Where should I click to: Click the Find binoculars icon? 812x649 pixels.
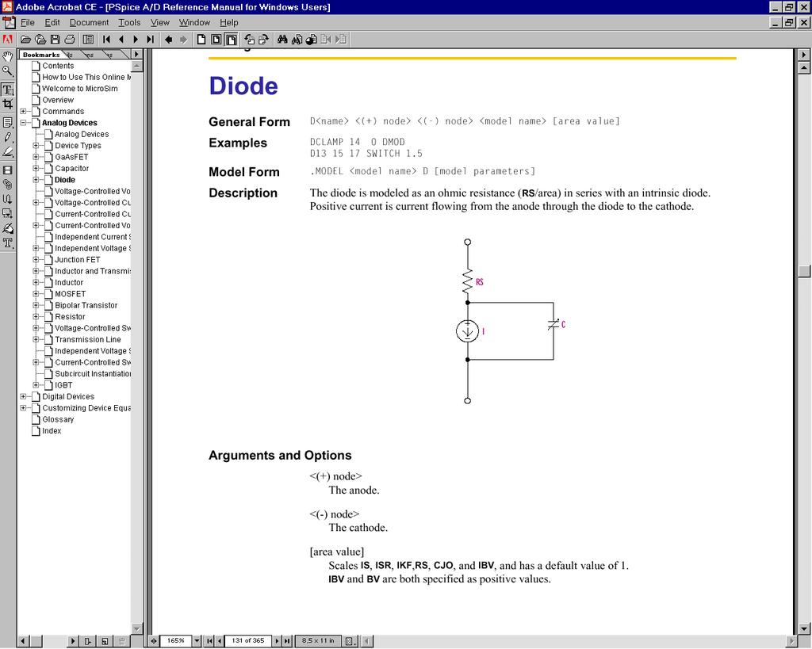coord(282,40)
